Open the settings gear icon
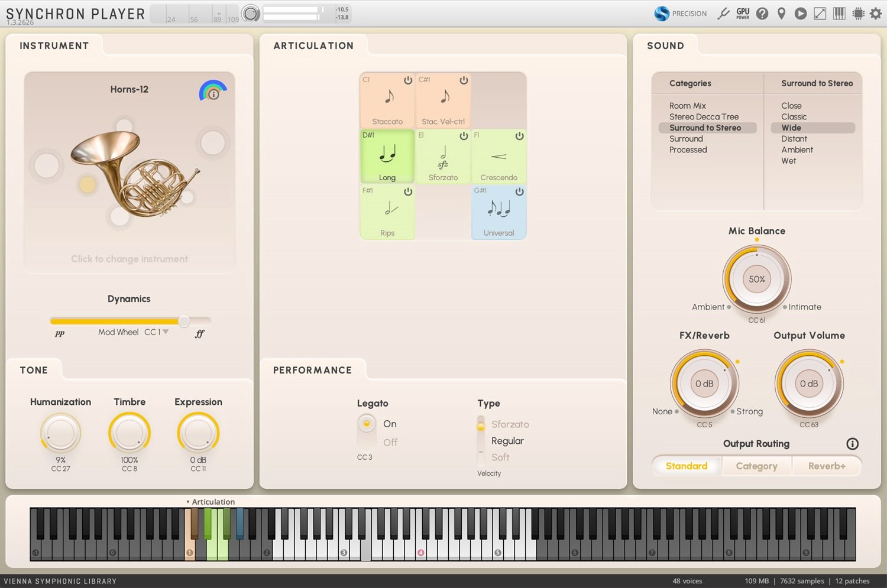 pos(877,13)
